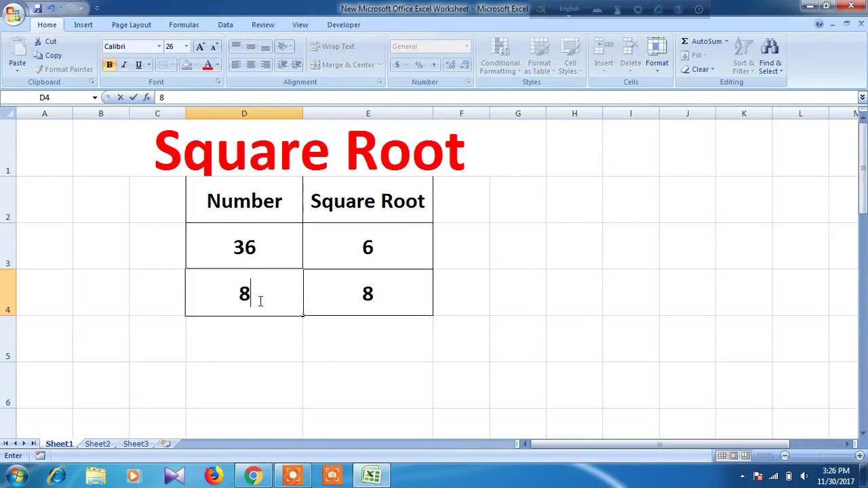Click the Merge & Center button

(x=345, y=65)
